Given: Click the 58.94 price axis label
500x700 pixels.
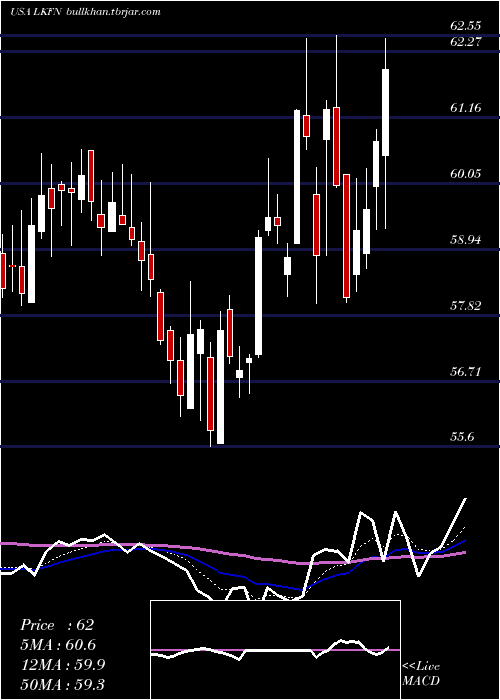Looking at the screenshot, I should (x=465, y=240).
